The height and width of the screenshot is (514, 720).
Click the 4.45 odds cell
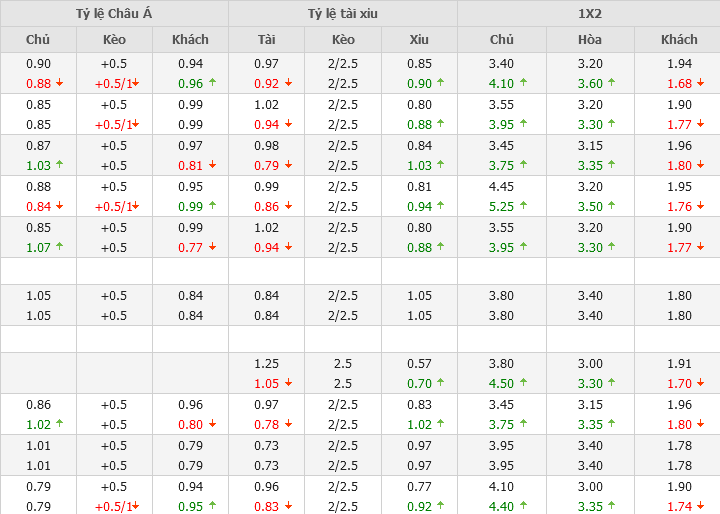502,186
